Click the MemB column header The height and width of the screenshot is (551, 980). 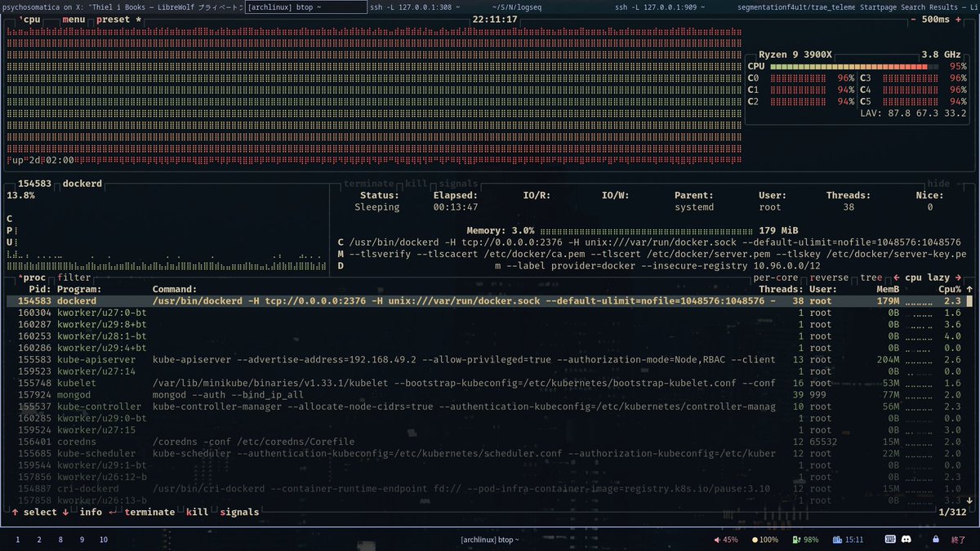point(888,289)
